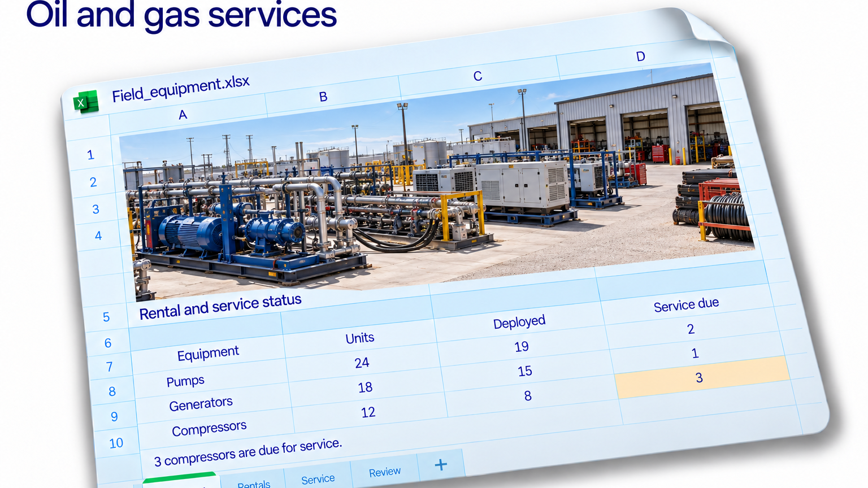Select the 'Rental and service status' cell
Screen dimensions: 868x488
(x=220, y=307)
